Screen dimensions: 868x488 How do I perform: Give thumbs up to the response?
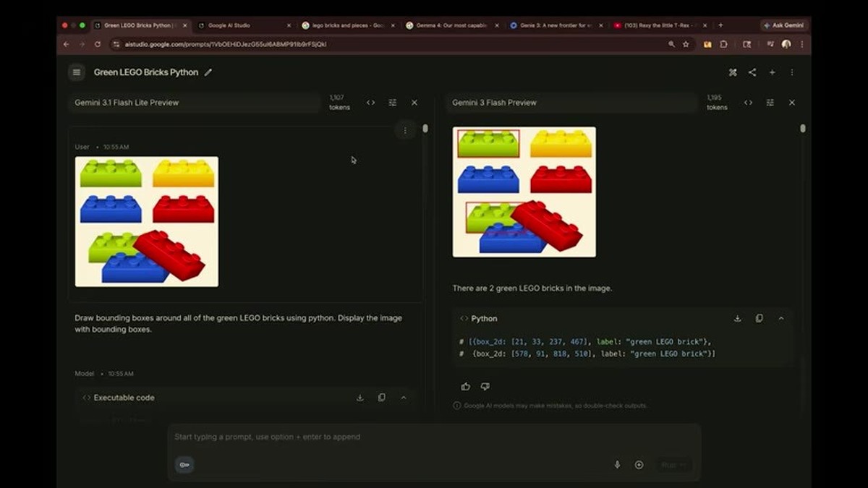465,387
